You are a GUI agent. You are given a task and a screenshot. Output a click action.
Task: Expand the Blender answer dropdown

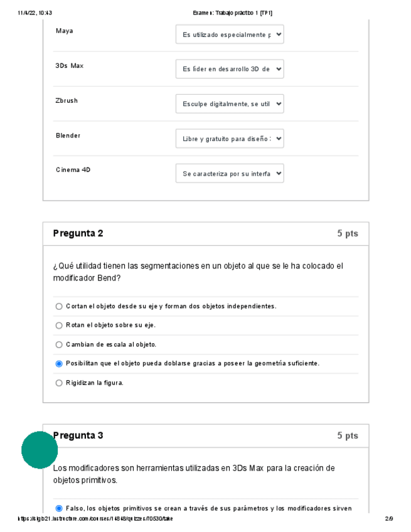coord(230,139)
